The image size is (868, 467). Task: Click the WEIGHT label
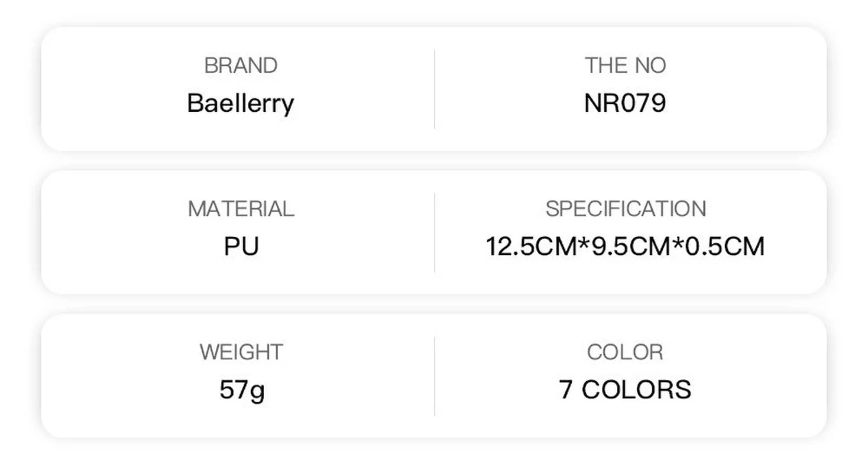(240, 352)
